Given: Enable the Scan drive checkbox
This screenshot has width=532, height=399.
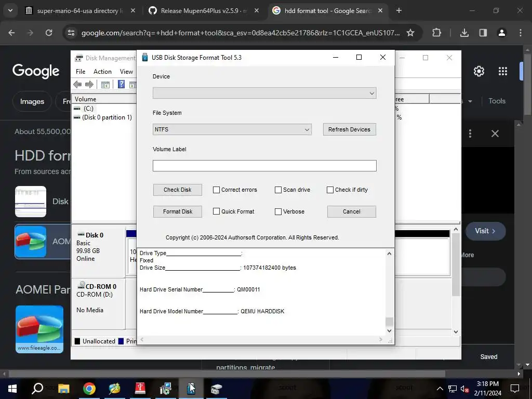Looking at the screenshot, I should pyautogui.click(x=278, y=190).
